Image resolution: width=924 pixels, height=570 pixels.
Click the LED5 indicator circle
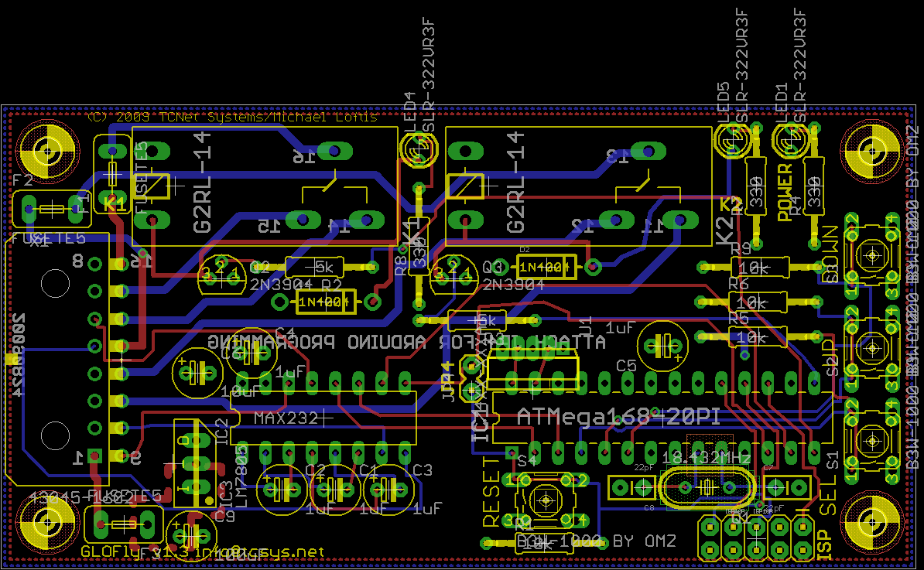733,139
